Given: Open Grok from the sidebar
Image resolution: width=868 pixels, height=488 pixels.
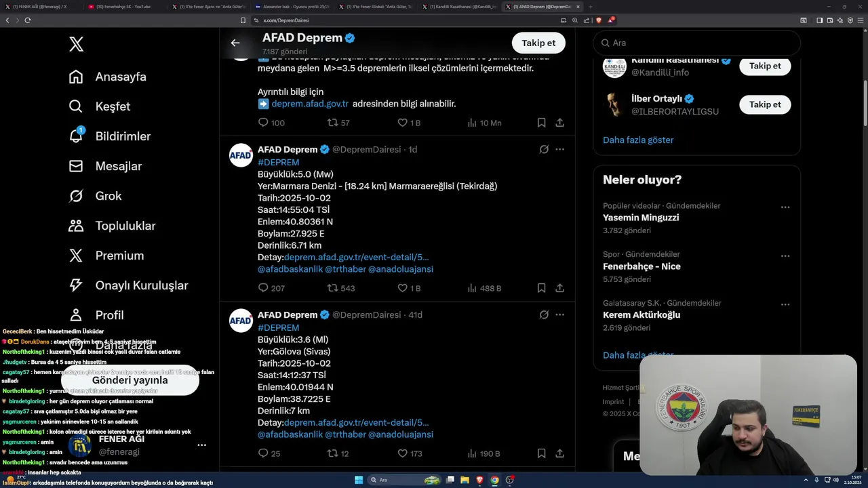Looking at the screenshot, I should pyautogui.click(x=95, y=196).
